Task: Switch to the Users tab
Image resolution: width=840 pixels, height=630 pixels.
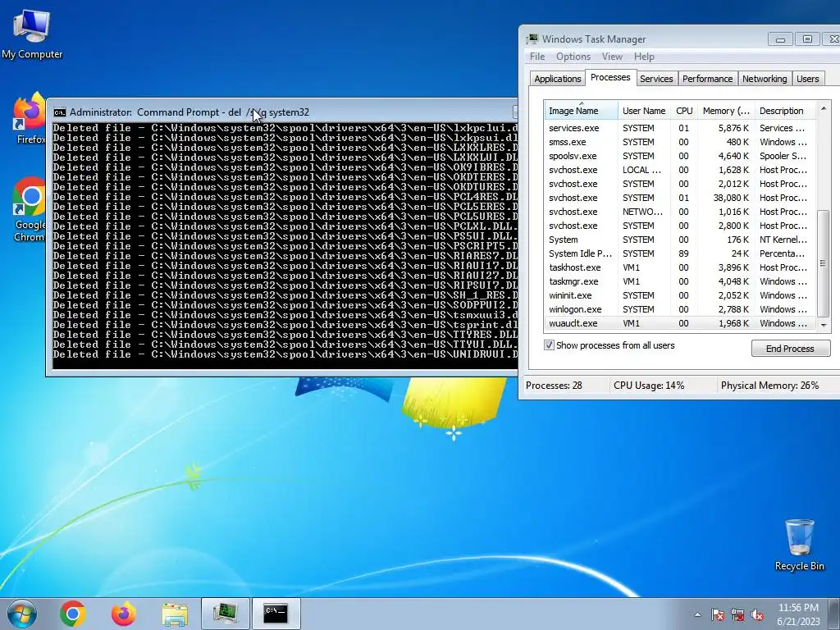Action: click(807, 79)
